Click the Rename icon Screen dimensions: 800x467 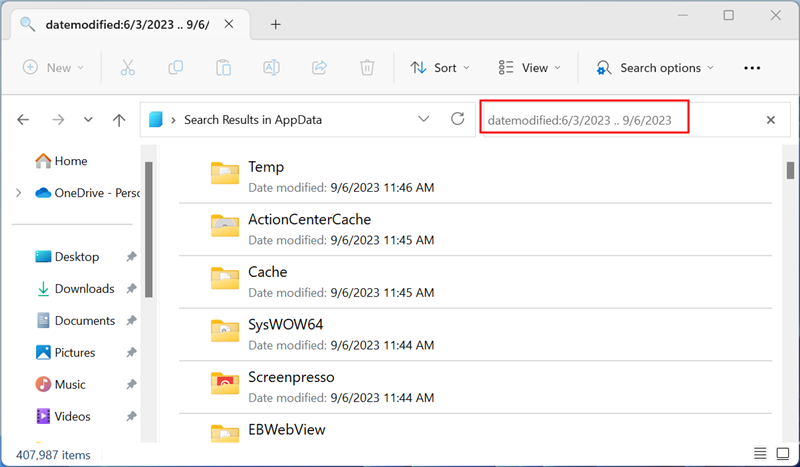[x=271, y=68]
